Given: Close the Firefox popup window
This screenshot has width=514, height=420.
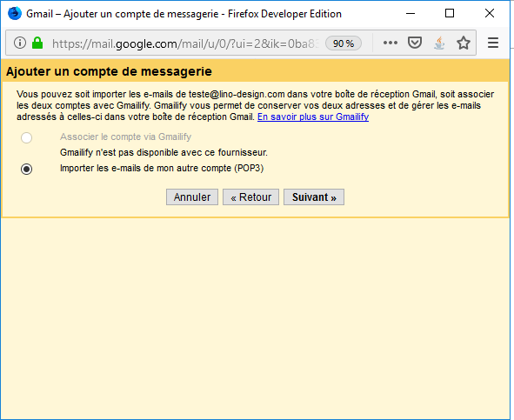Looking at the screenshot, I should pos(490,13).
